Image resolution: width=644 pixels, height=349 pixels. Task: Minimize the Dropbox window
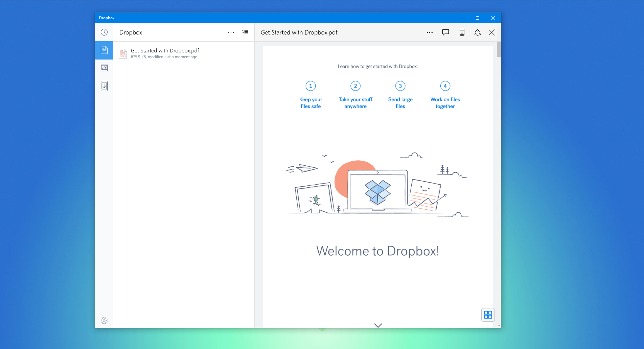[x=462, y=18]
